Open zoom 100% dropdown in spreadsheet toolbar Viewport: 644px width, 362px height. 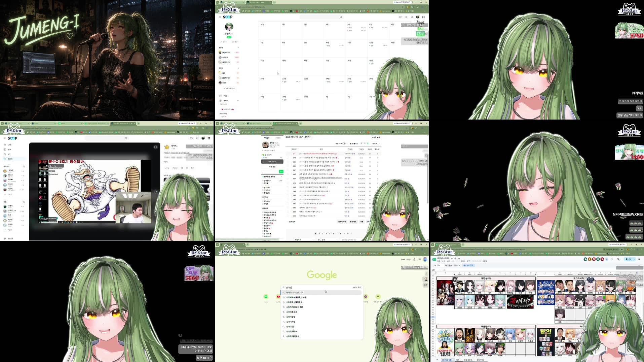(x=456, y=265)
